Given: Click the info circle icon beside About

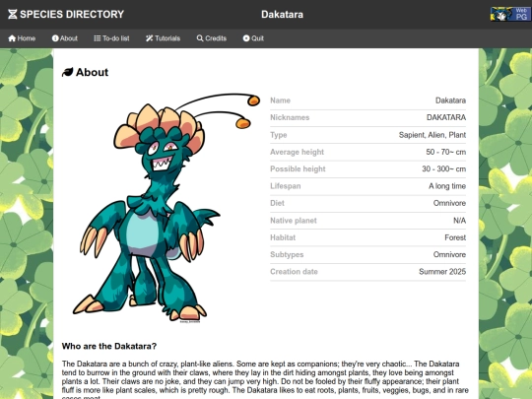Looking at the screenshot, I should 55,38.
